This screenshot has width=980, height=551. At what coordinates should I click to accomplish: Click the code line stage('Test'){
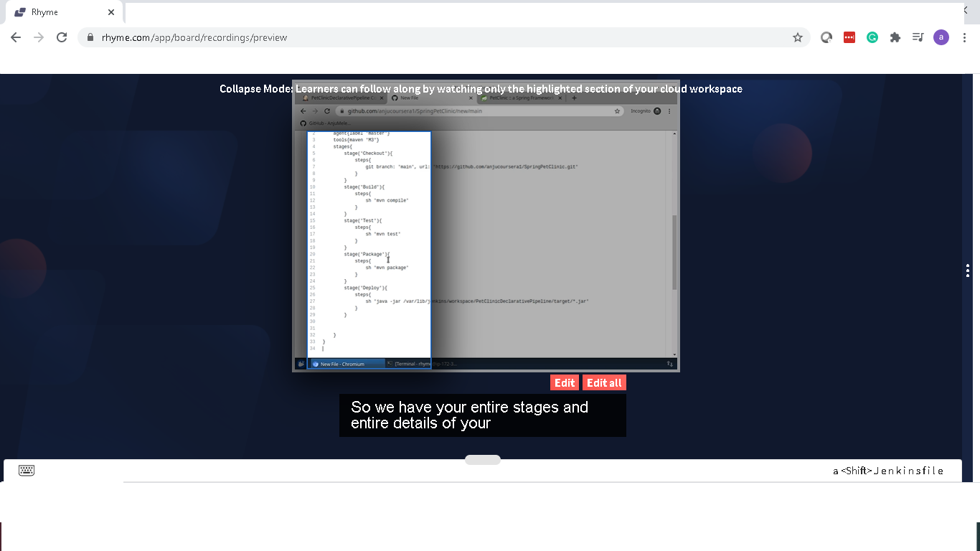363,220
